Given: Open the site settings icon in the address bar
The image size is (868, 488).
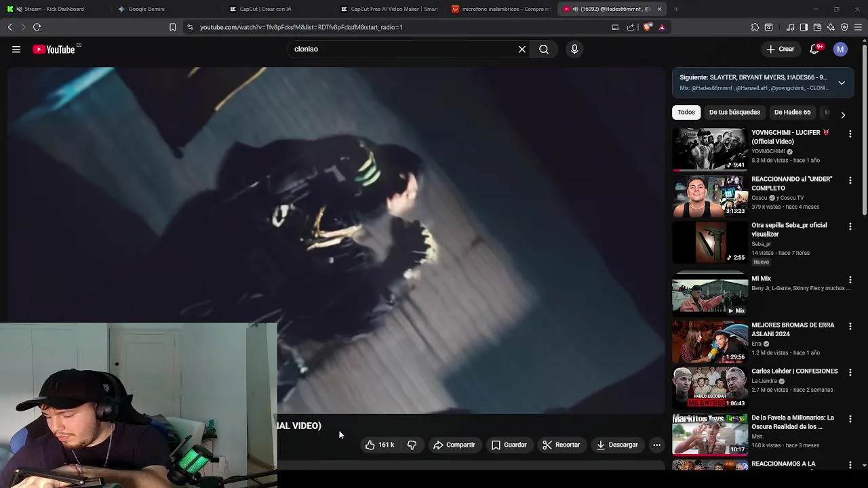Looking at the screenshot, I should pyautogui.click(x=190, y=27).
